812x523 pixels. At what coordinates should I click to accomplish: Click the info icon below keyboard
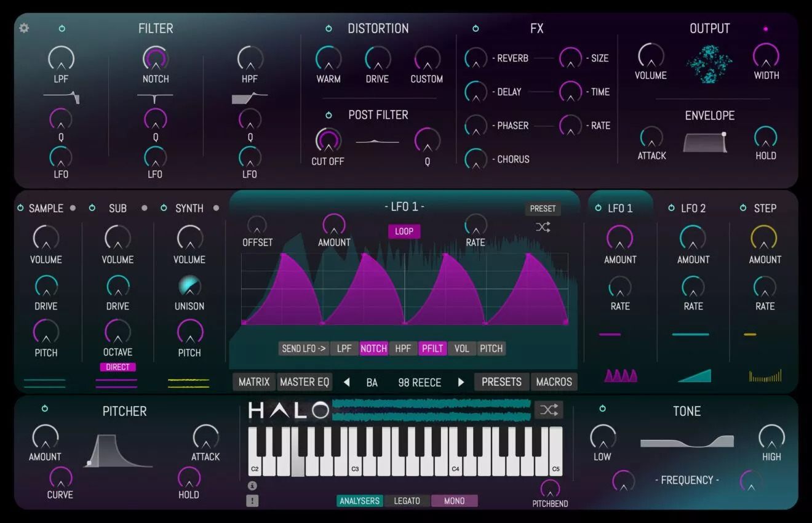(x=252, y=485)
